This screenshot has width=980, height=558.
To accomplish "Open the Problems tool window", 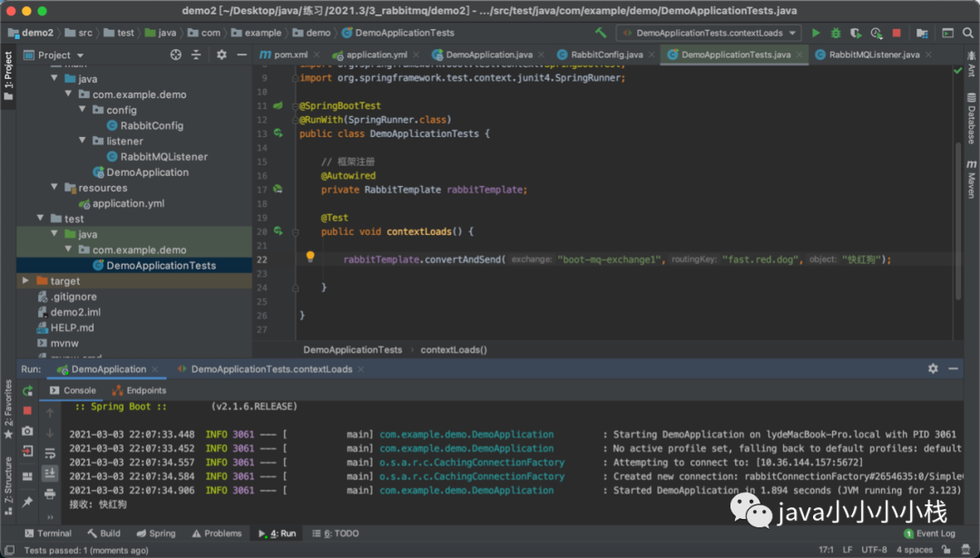I will coord(217,533).
